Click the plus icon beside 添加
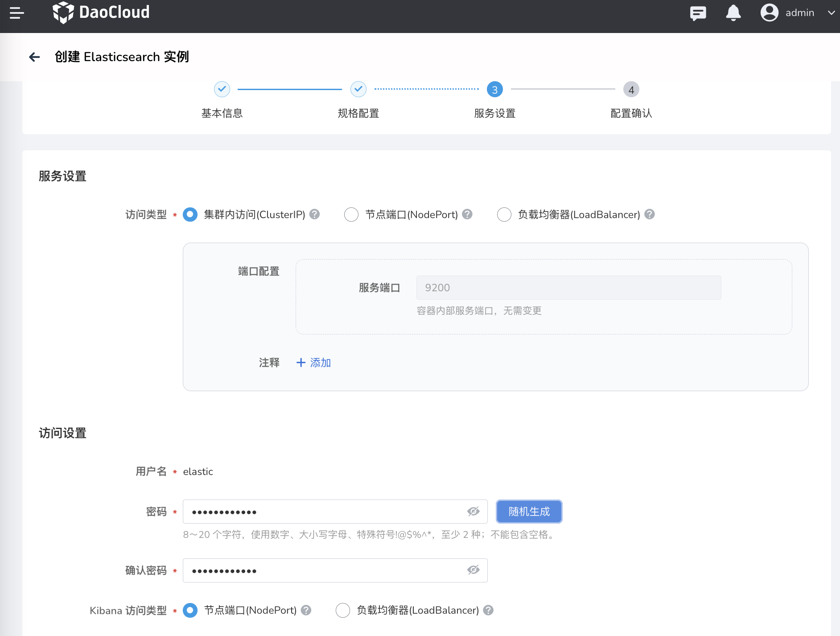The height and width of the screenshot is (636, 840). pyautogui.click(x=301, y=363)
